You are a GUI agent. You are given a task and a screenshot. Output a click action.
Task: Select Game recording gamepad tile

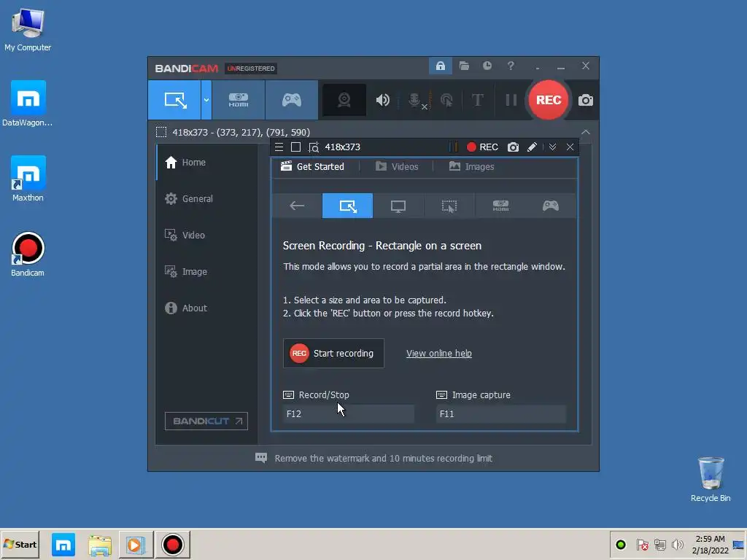(x=551, y=206)
